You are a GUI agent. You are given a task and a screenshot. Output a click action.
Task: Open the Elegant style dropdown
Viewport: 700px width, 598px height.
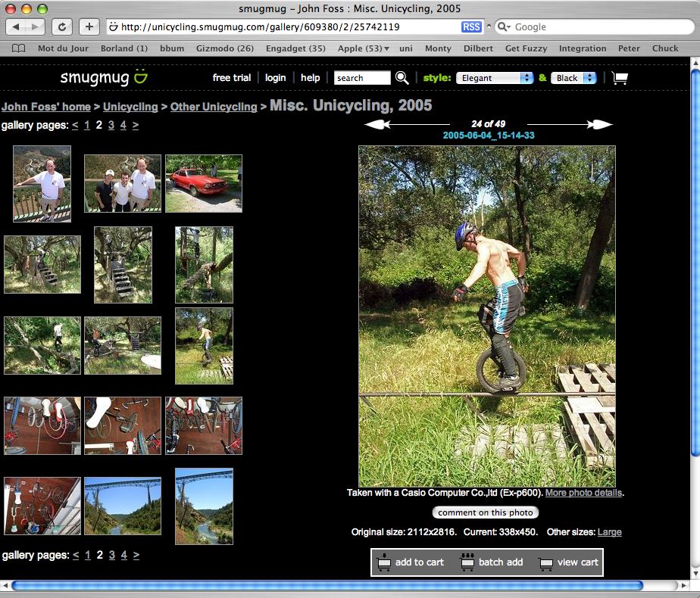pos(495,78)
